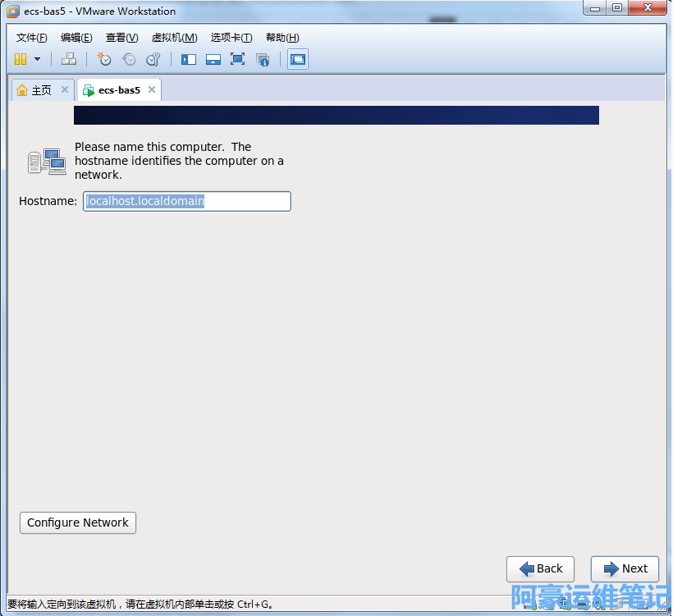Toggle the thumbnail bar icon
This screenshot has height=616, width=673.
click(213, 59)
